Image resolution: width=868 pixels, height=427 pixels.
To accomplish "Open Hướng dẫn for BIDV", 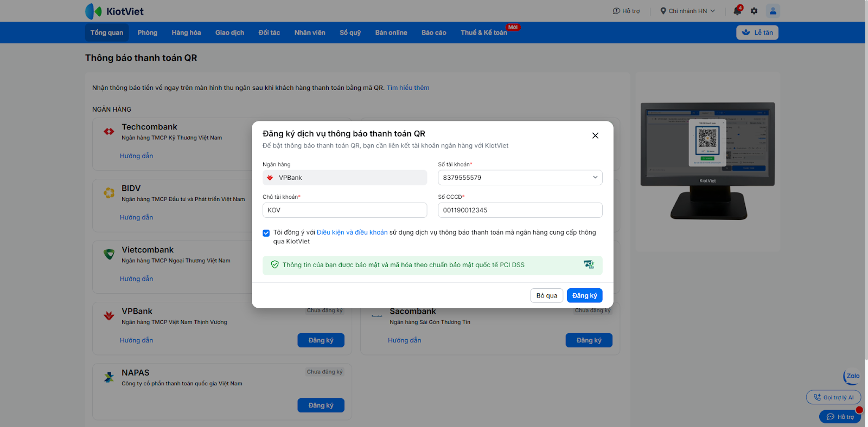I will [137, 217].
